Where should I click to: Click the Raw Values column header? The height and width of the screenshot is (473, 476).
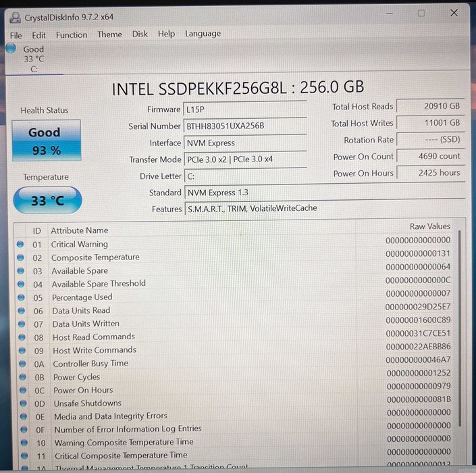[x=430, y=226]
